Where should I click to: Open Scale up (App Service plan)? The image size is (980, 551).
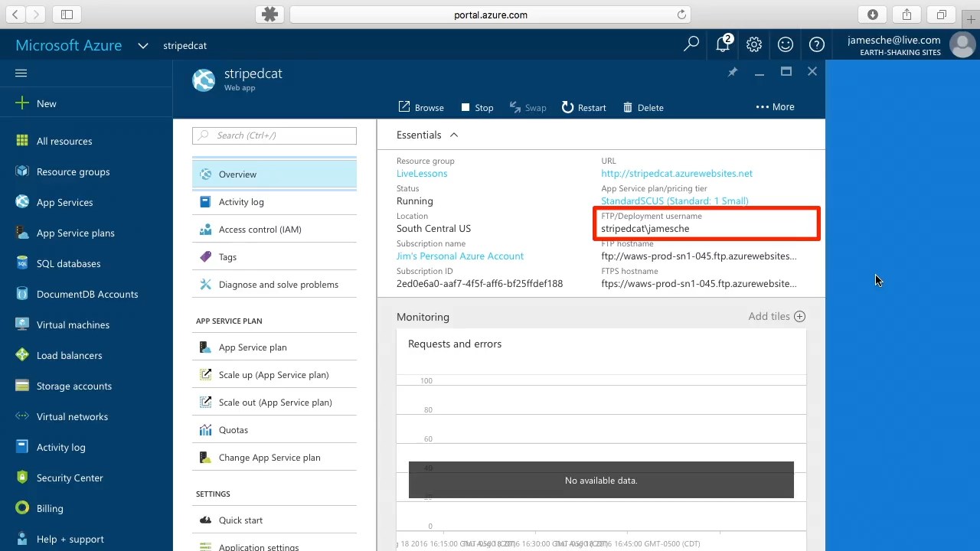pos(274,375)
